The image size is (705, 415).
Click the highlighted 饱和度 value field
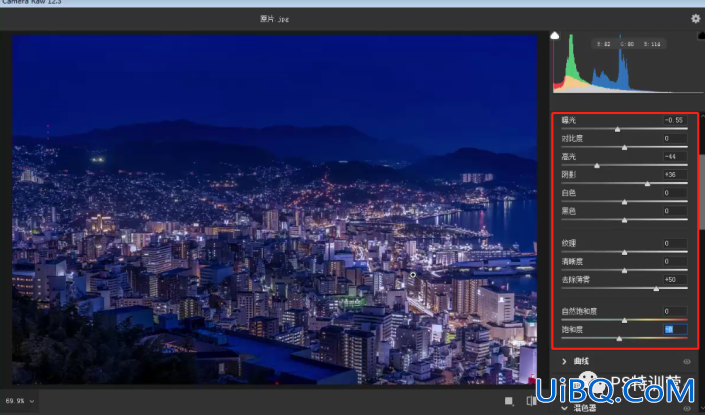675,330
